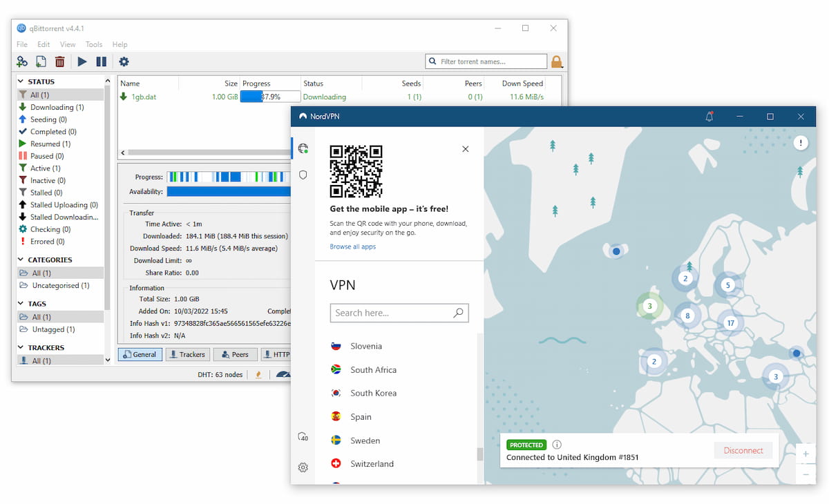The width and height of the screenshot is (829, 504).
Task: Click the NordVPN country list scrollbar
Action: click(480, 454)
